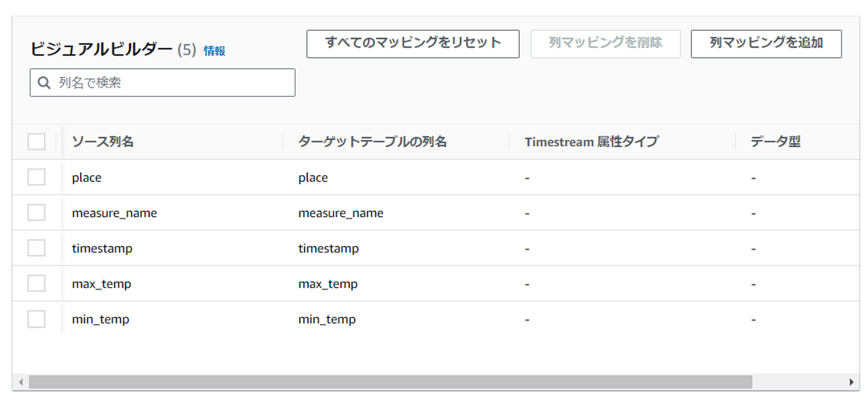
Task: Click 列マッピングを削除 button
Action: pyautogui.click(x=605, y=44)
